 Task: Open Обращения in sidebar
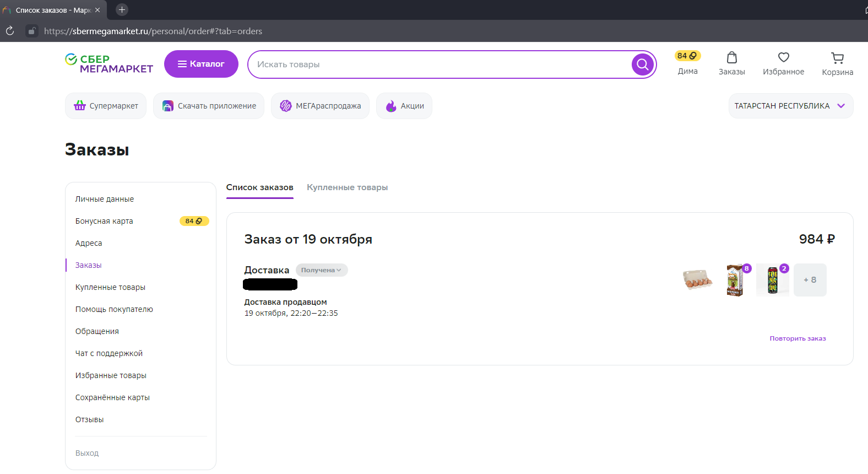(x=97, y=331)
